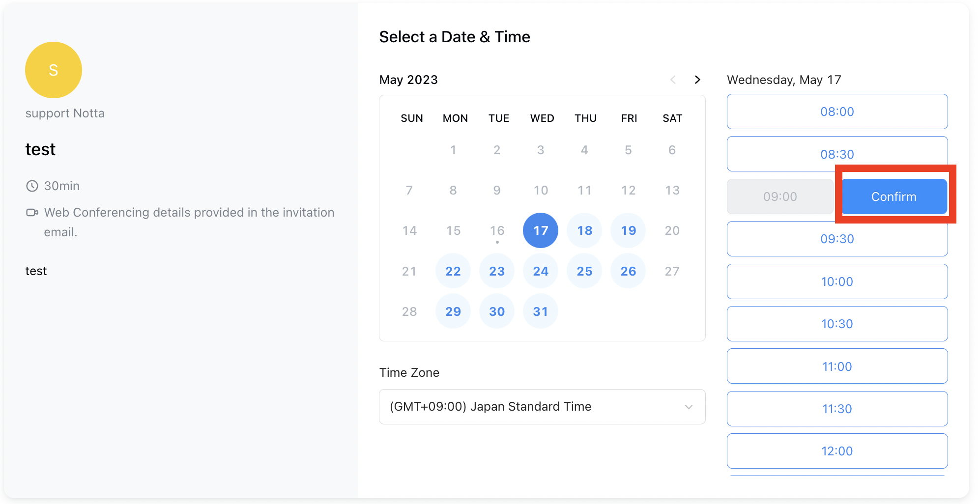The image size is (980, 504).
Task: Click the selected 09:00 slot
Action: tap(780, 196)
